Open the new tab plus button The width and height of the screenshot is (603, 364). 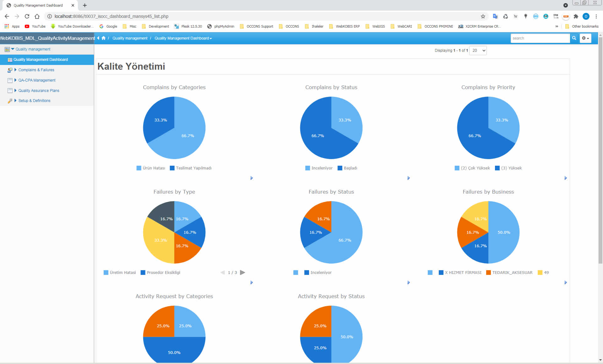[x=85, y=5]
